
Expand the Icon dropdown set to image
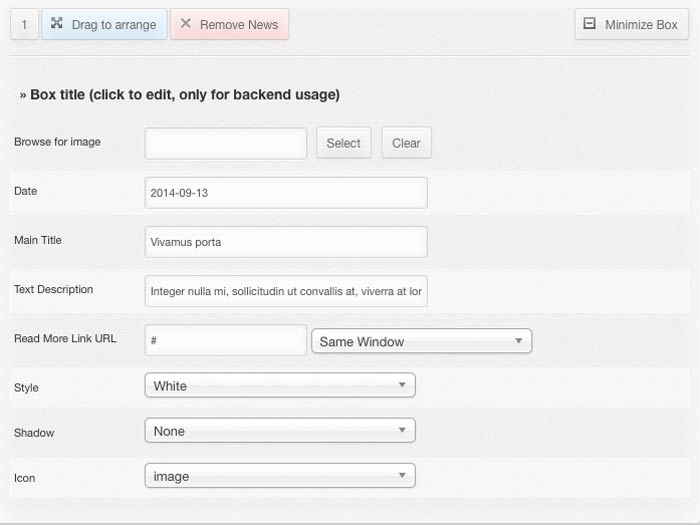[280, 476]
